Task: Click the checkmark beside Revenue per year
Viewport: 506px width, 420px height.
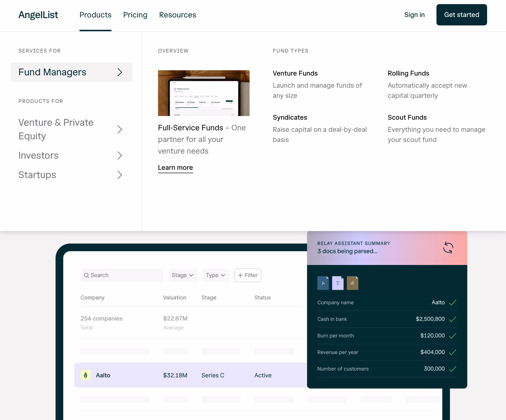Action: (x=452, y=352)
